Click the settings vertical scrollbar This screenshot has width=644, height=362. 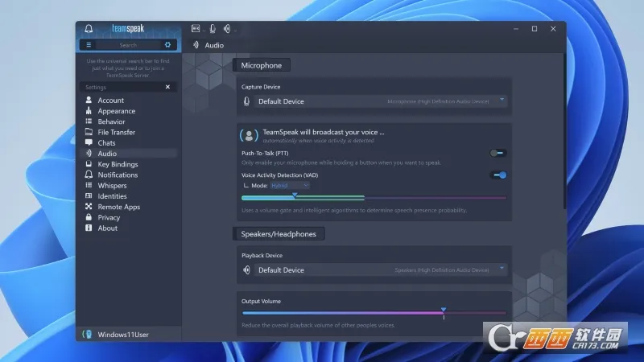click(564, 131)
